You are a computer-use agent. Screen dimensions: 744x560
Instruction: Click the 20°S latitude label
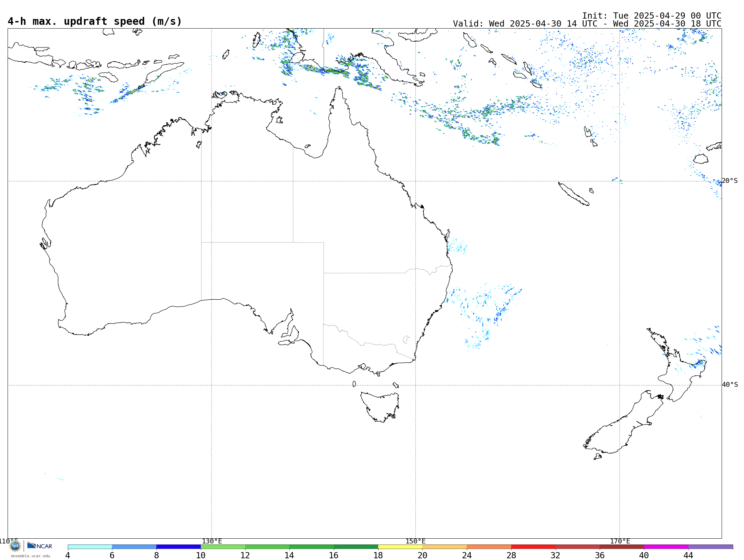coord(730,180)
